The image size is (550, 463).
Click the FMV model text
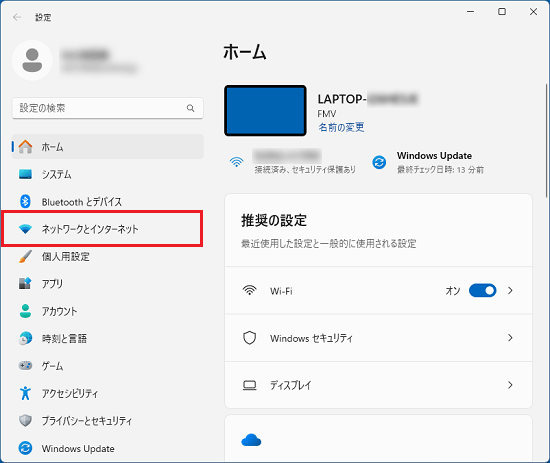coord(327,114)
